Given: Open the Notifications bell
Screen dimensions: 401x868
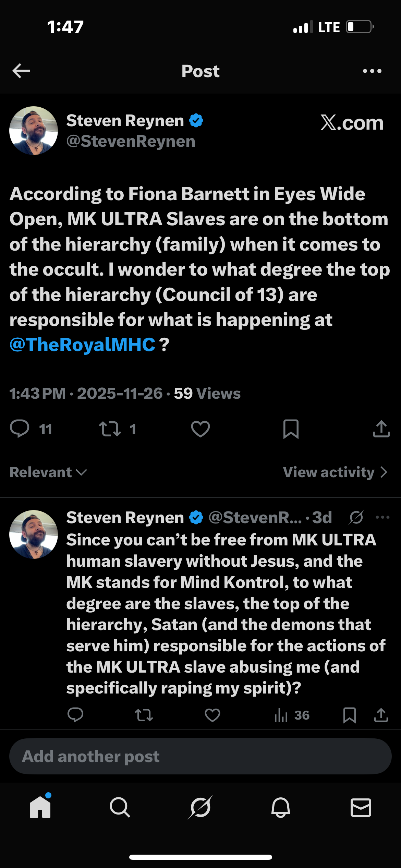Looking at the screenshot, I should [281, 807].
